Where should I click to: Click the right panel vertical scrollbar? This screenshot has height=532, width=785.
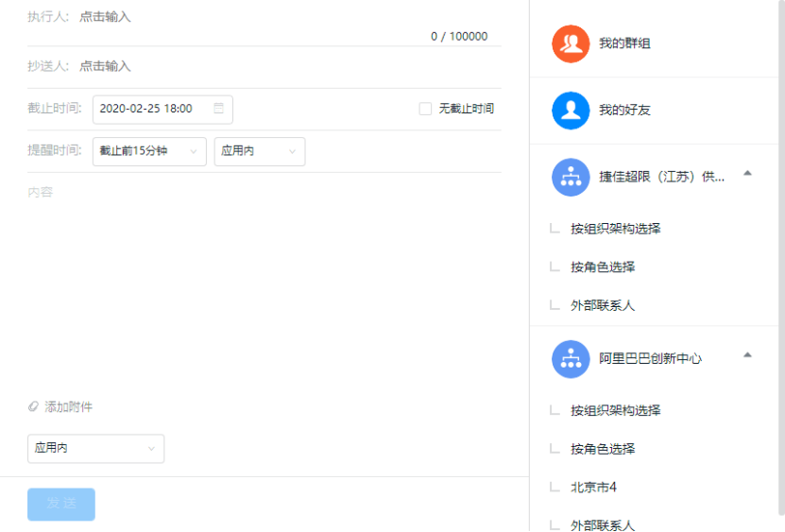click(x=781, y=258)
